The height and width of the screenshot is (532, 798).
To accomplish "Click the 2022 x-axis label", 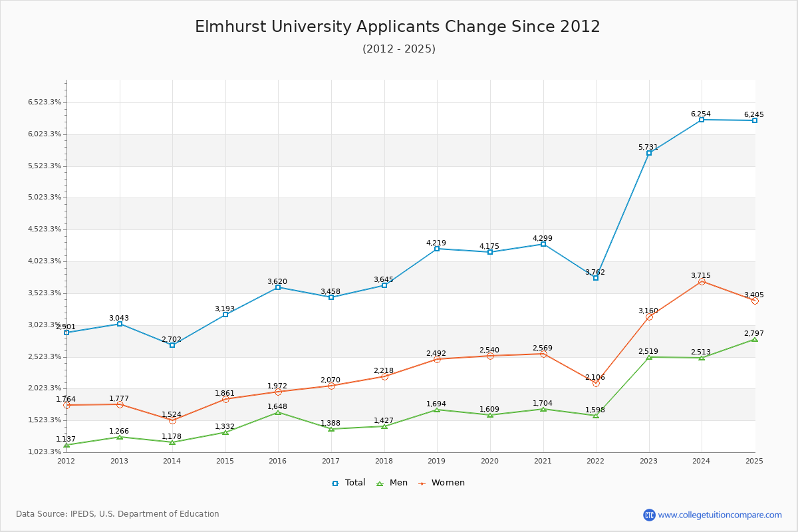I will pyautogui.click(x=596, y=461).
